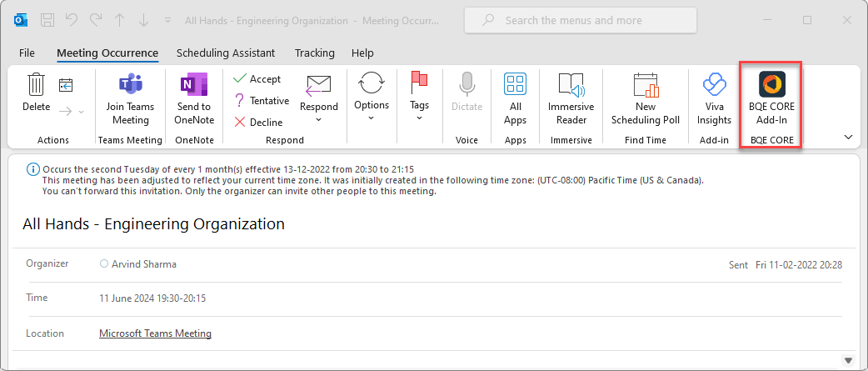The image size is (868, 371).
Task: Join Teams Meeting
Action: (x=130, y=100)
